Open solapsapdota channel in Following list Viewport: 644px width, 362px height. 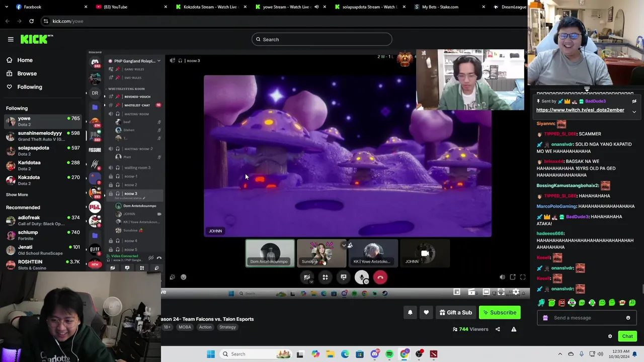[x=43, y=151]
